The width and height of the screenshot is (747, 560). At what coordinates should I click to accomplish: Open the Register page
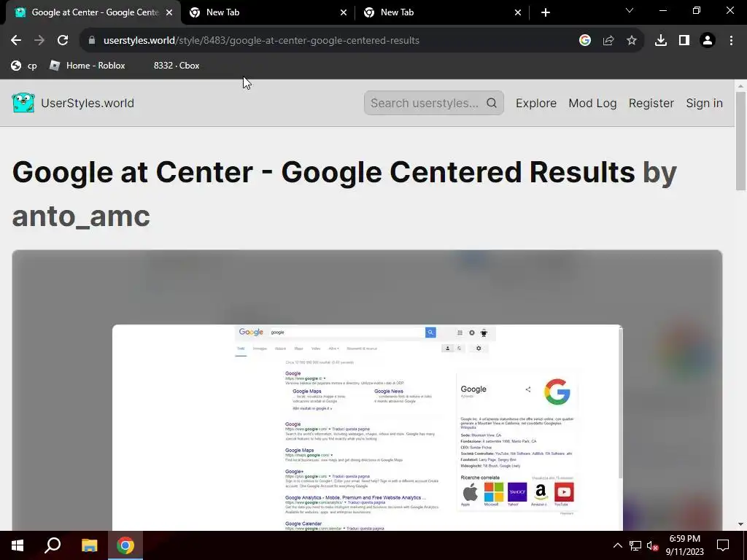pos(651,103)
